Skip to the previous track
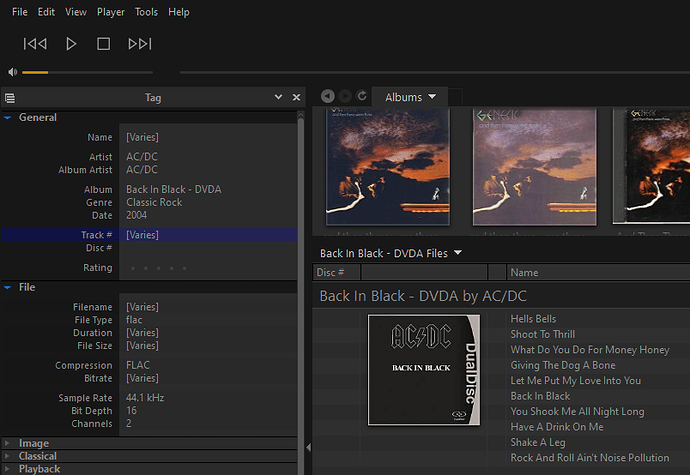 coord(35,44)
